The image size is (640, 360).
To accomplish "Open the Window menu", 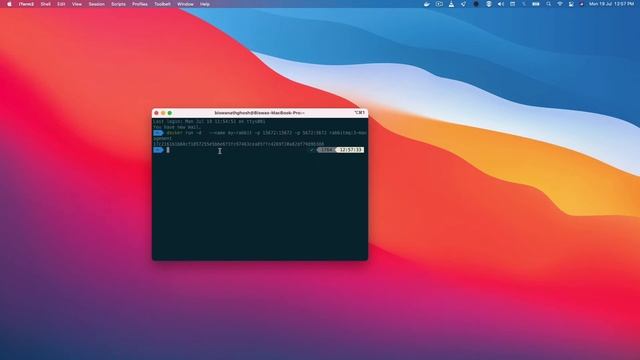I will tap(185, 4).
